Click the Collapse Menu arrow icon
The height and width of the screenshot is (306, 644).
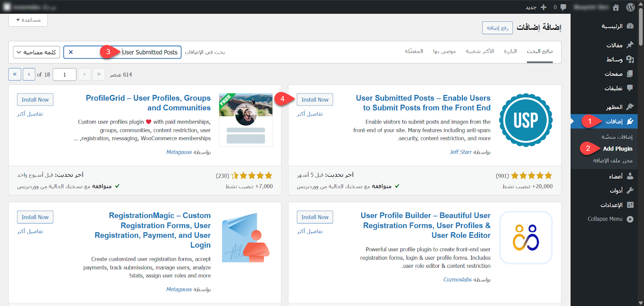pos(630,219)
